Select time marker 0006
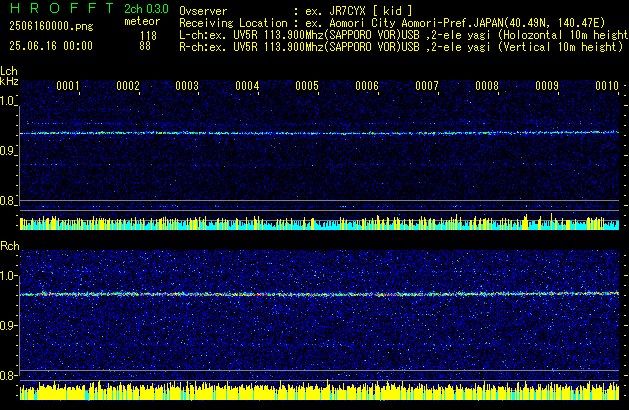 (367, 86)
